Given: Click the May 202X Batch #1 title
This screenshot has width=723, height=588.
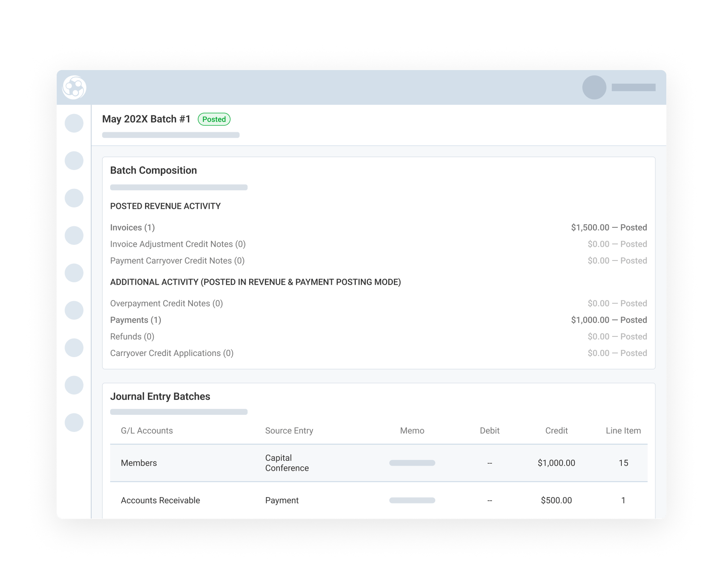Looking at the screenshot, I should click(146, 119).
